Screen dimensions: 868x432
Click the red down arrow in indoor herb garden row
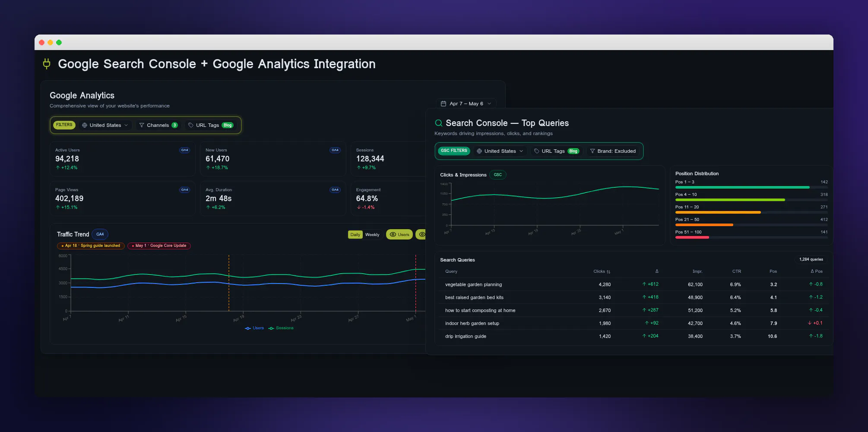coord(810,323)
